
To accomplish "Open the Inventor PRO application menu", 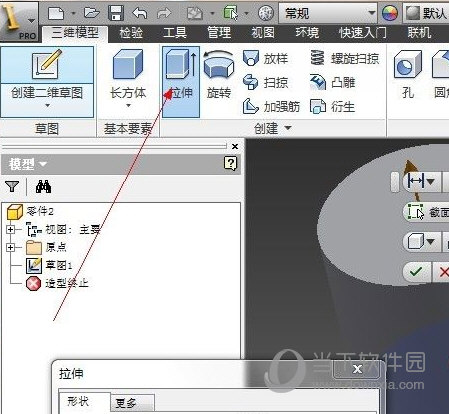I will point(19,21).
